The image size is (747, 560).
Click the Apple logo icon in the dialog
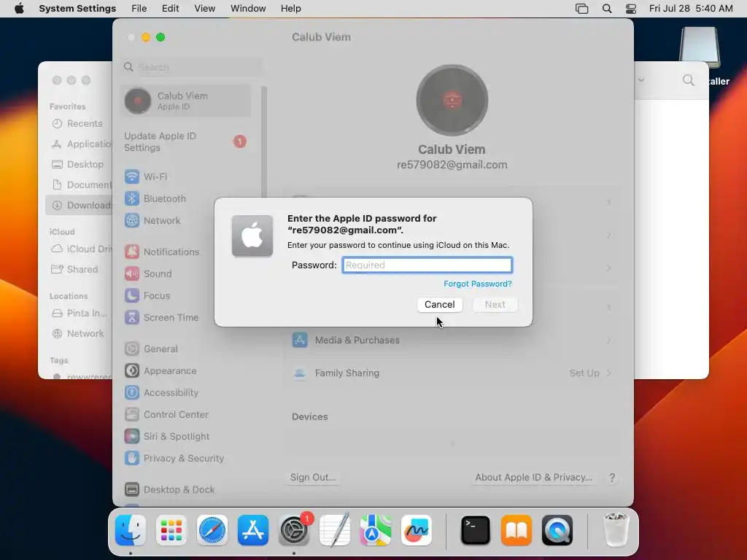252,236
